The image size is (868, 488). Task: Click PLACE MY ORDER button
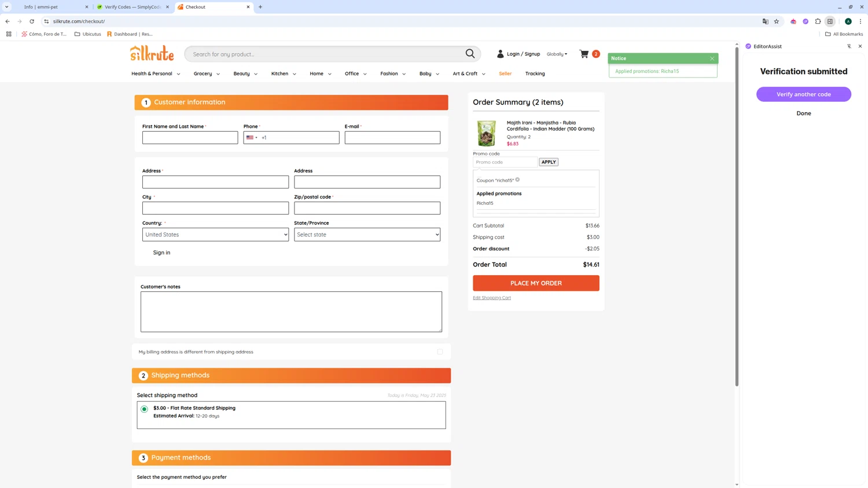click(x=536, y=283)
